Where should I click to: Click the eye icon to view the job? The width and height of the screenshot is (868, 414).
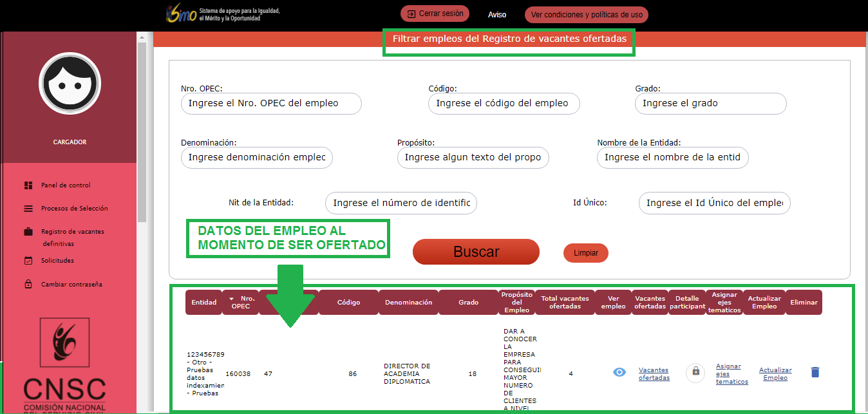619,372
